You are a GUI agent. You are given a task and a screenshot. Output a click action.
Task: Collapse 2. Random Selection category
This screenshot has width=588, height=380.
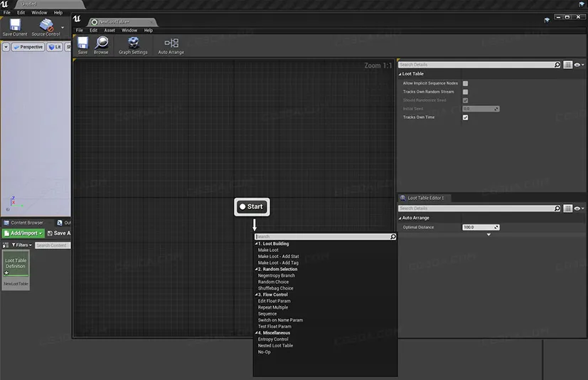point(257,269)
